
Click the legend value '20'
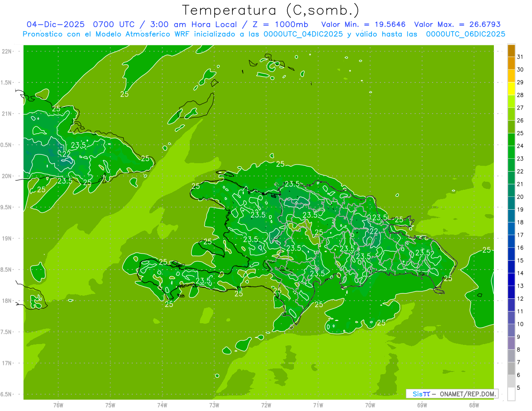[520, 197]
